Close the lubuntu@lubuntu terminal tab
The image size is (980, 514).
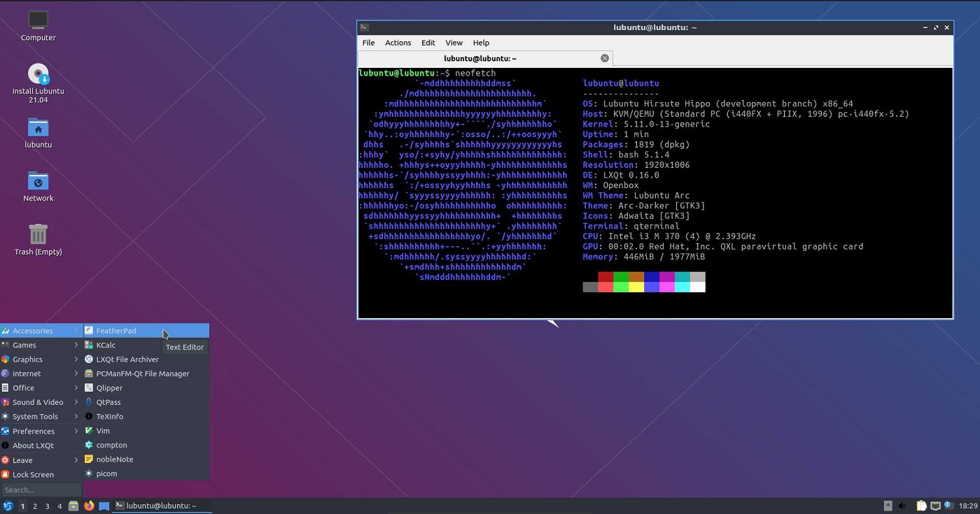[605, 59]
